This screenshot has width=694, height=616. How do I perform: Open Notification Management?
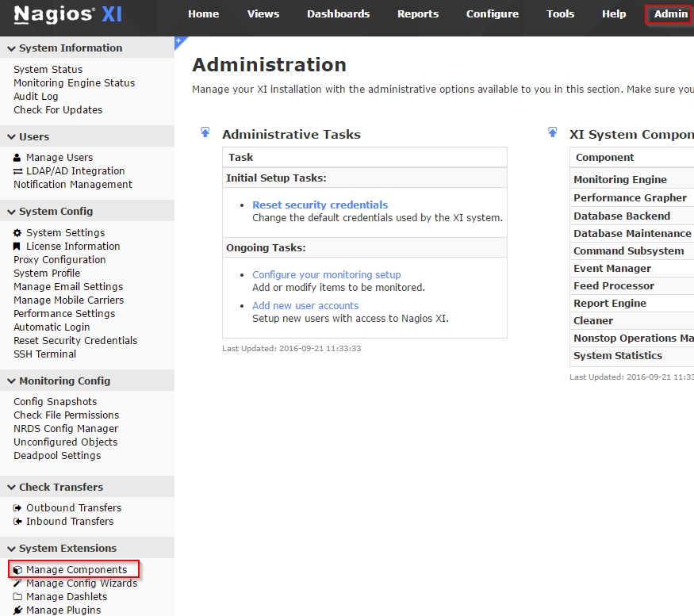pyautogui.click(x=73, y=185)
